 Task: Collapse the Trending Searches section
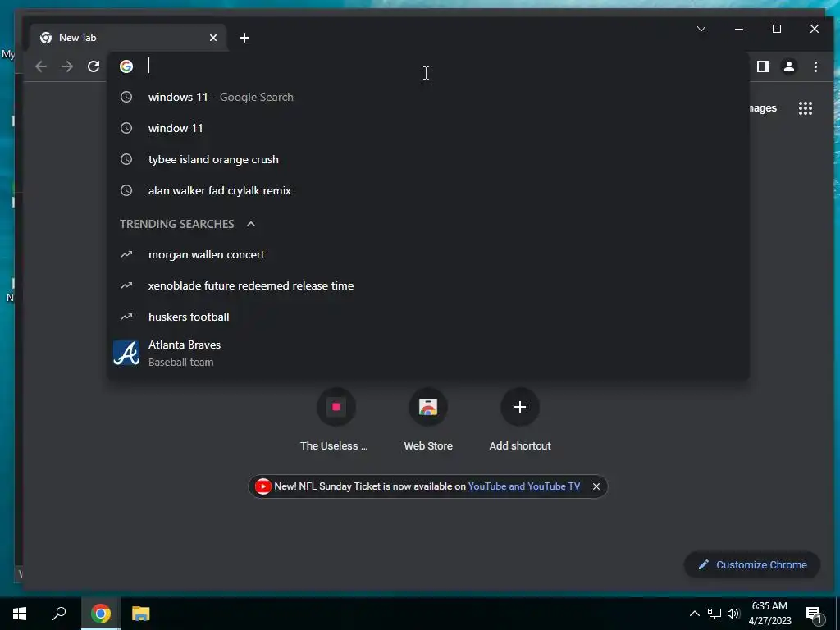click(251, 224)
